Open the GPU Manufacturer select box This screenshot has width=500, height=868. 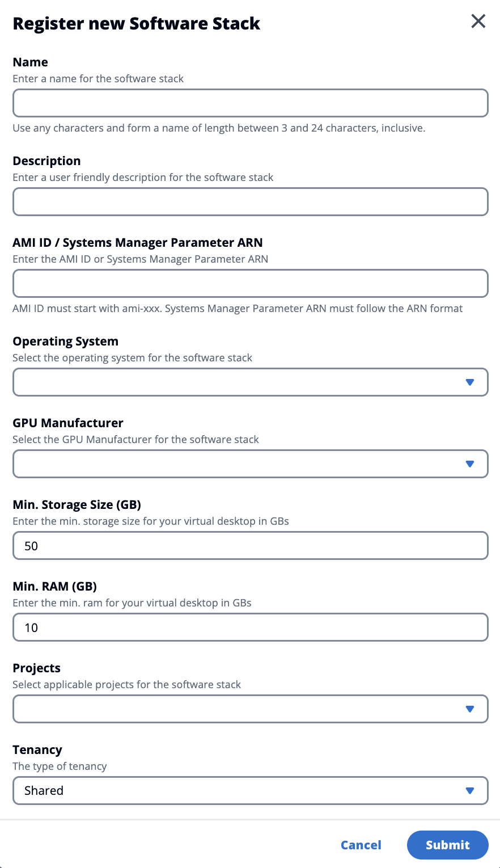point(238,464)
